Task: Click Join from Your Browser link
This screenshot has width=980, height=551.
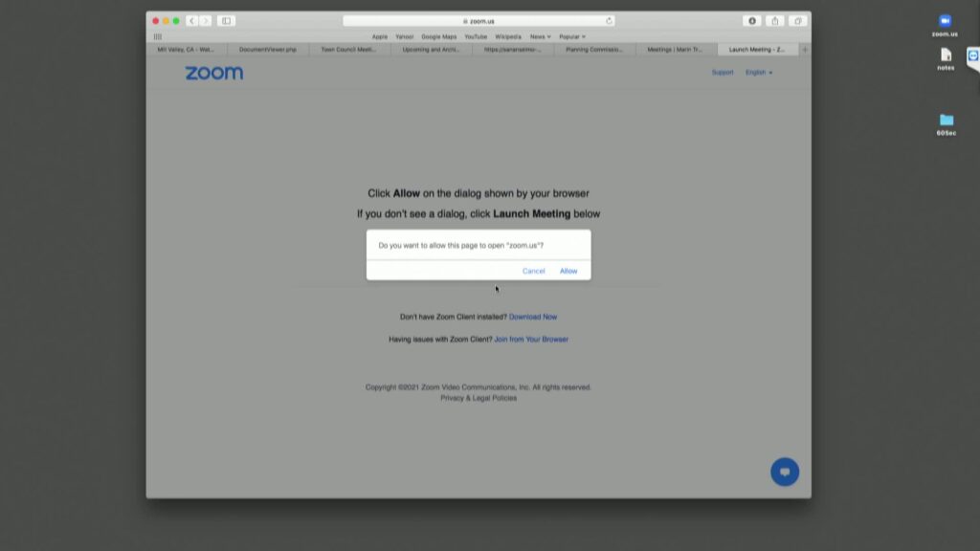Action: pos(531,340)
